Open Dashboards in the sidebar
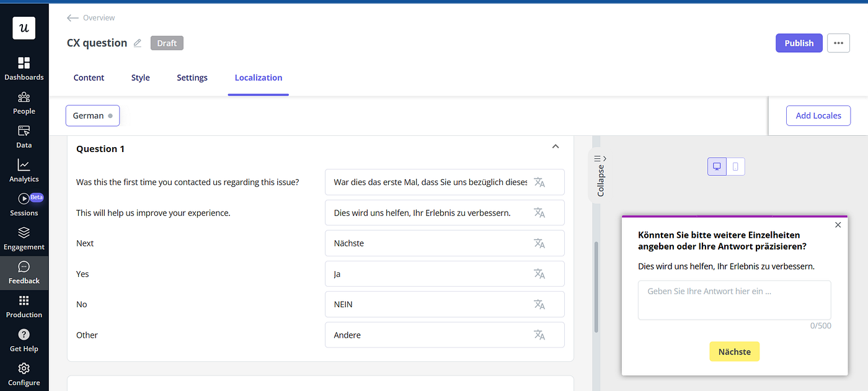This screenshot has width=868, height=391. (24, 68)
